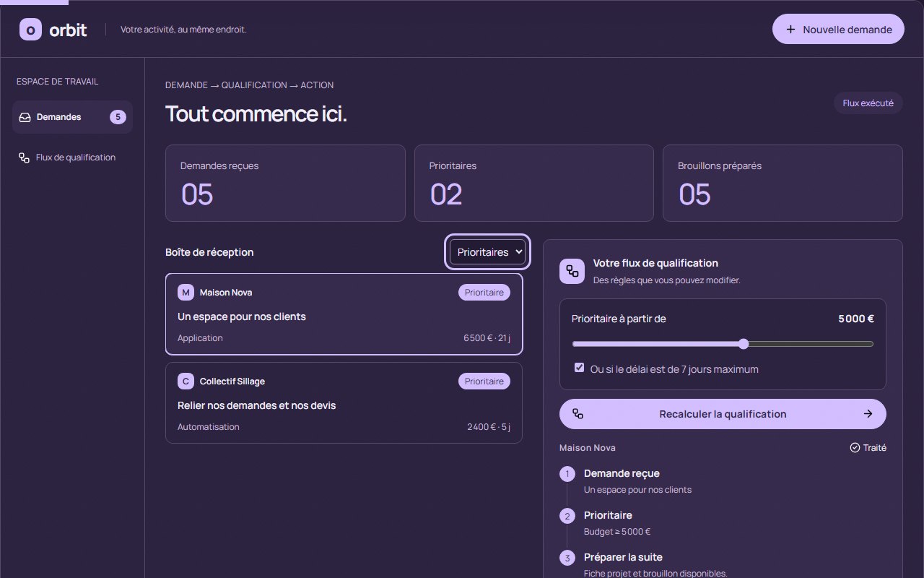Open the Maison Nova request card
924x578 pixels.
344,314
